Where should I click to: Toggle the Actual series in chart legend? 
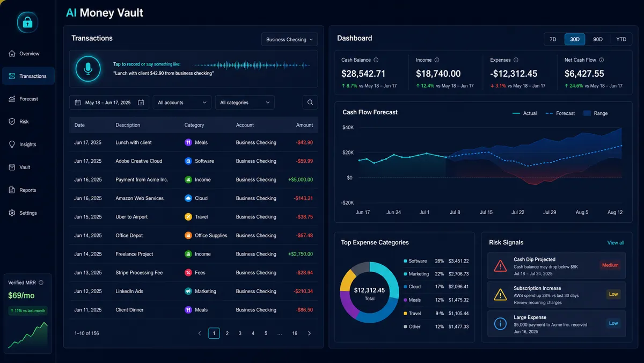click(x=525, y=113)
